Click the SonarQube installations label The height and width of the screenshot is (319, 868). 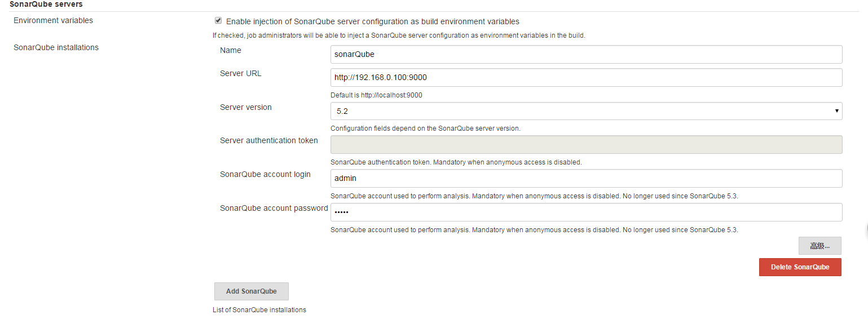pos(56,47)
